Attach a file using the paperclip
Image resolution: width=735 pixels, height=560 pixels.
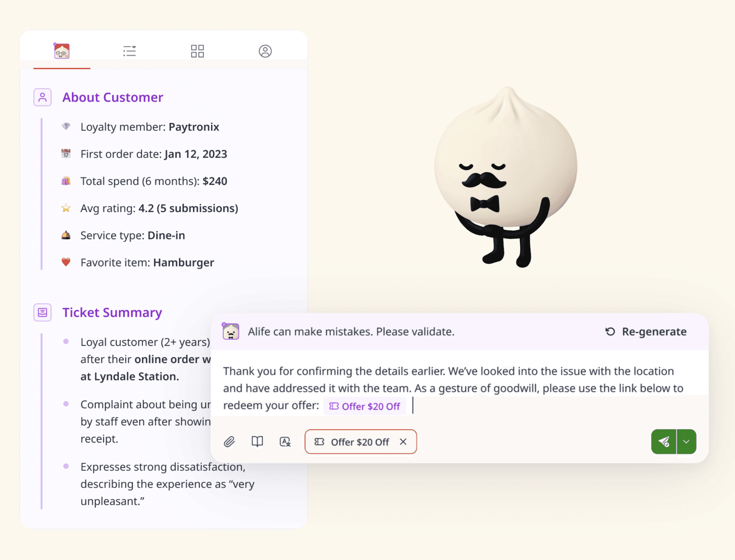tap(230, 442)
